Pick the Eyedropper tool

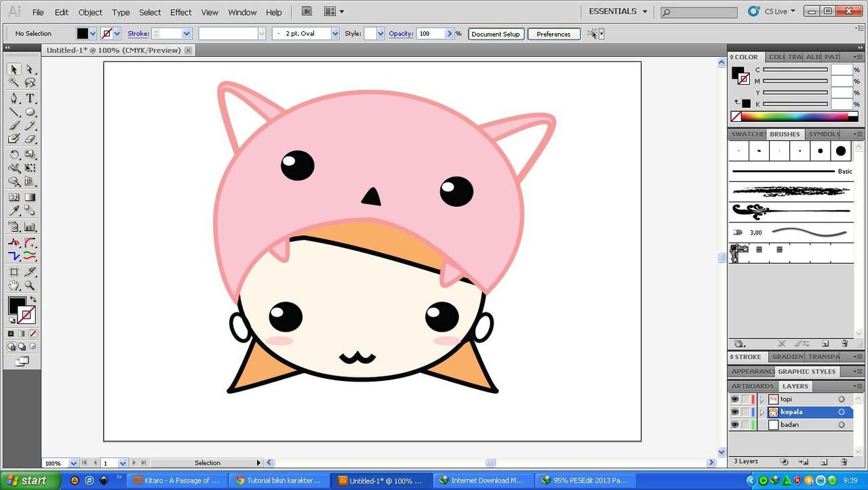pyautogui.click(x=14, y=211)
